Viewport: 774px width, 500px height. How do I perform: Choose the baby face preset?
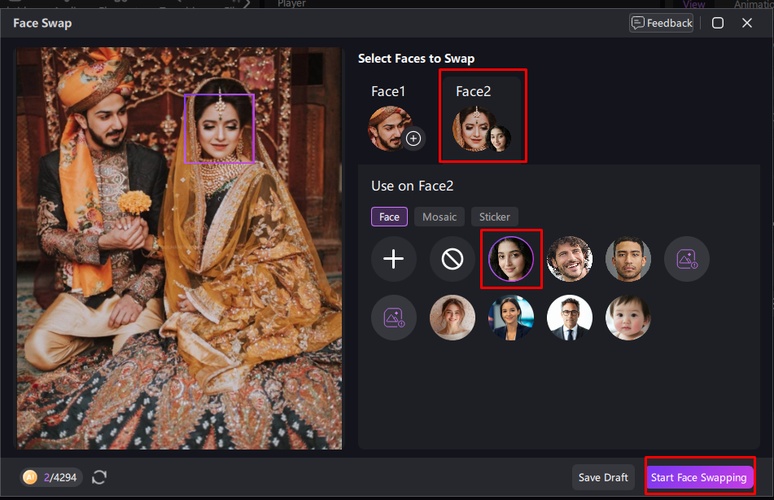(628, 318)
